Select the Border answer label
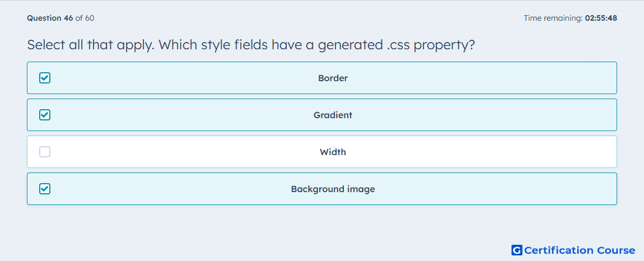The image size is (644, 261). (x=333, y=78)
